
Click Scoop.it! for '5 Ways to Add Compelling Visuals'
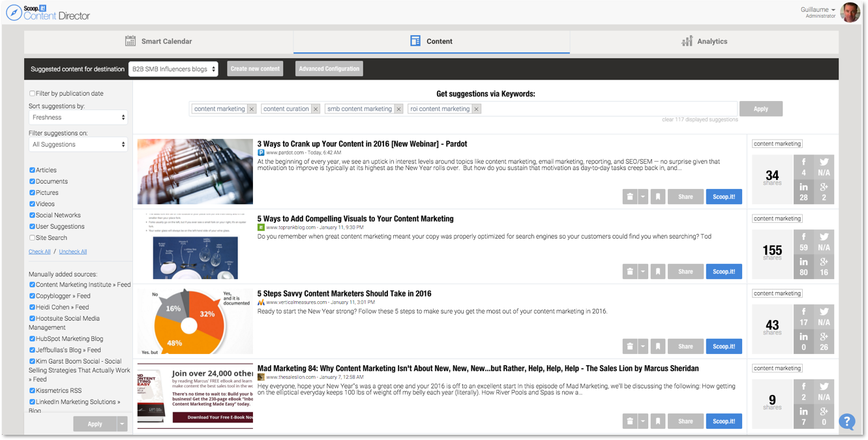[724, 272]
